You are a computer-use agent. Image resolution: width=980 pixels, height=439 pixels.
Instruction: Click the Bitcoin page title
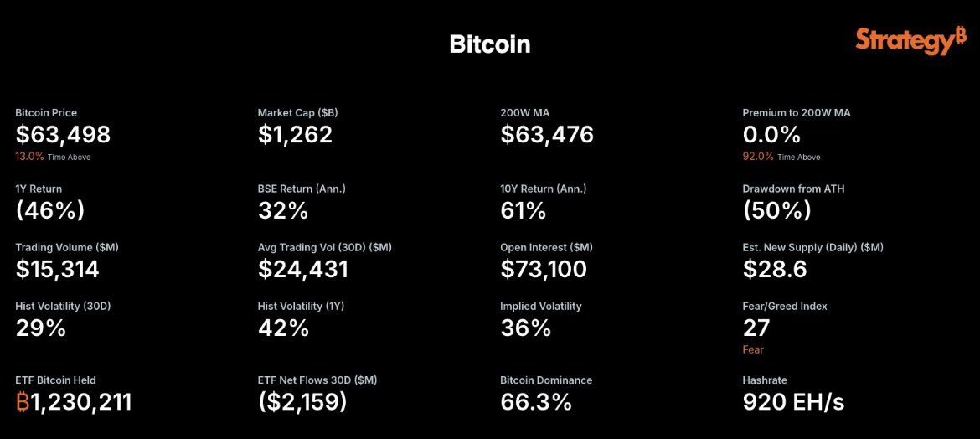[490, 44]
